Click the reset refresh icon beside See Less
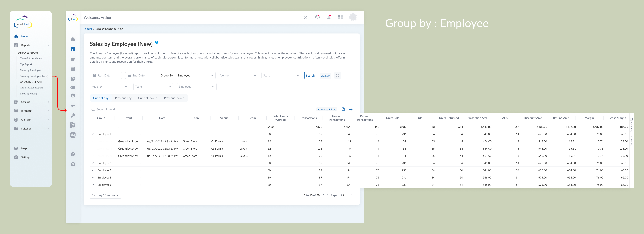The image size is (644, 234). click(337, 75)
